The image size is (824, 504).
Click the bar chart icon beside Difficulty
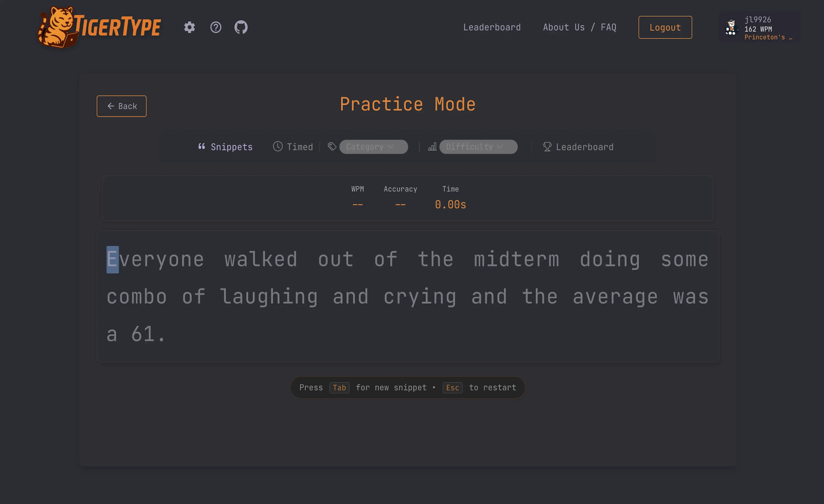click(432, 147)
